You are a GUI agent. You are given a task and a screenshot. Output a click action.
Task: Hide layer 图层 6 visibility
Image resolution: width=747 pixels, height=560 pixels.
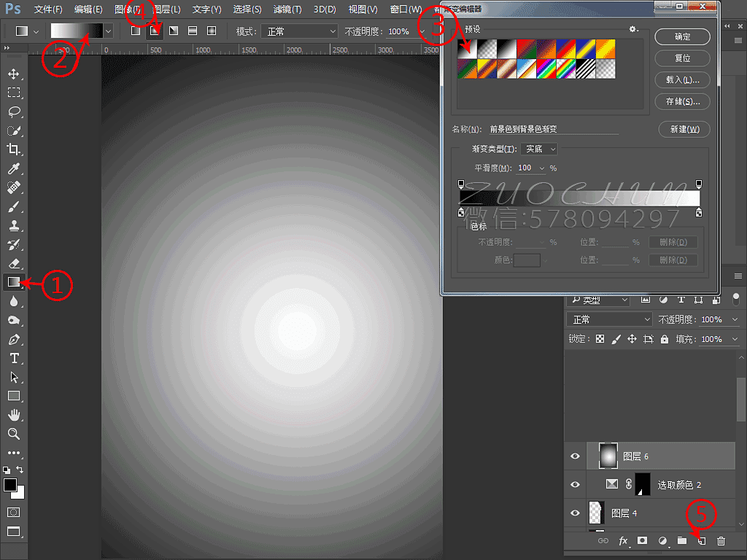[575, 456]
